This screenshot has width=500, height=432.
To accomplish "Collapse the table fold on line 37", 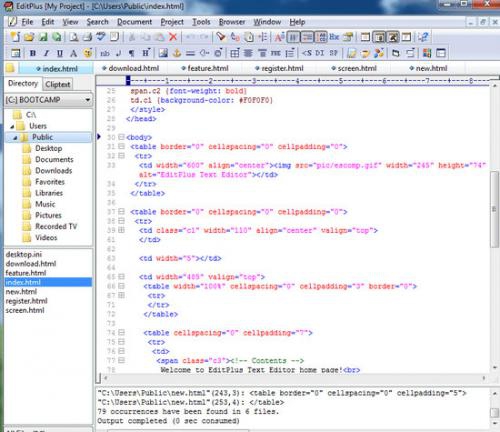I will [121, 211].
